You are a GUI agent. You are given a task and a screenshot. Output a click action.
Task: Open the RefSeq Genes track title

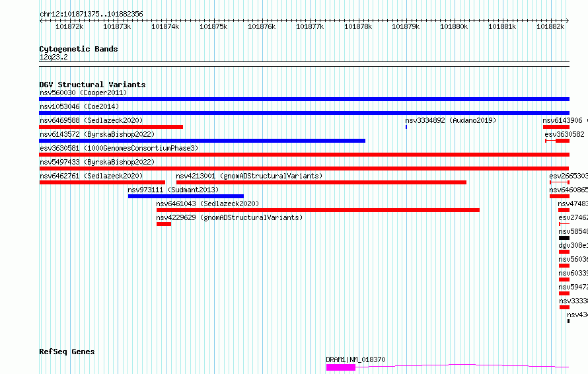click(x=67, y=352)
